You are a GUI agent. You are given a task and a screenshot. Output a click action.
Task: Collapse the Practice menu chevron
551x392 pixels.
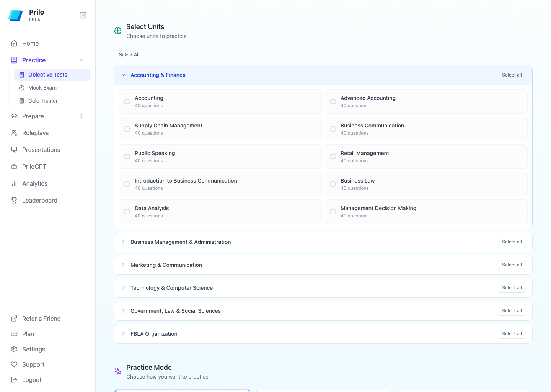pyautogui.click(x=82, y=60)
